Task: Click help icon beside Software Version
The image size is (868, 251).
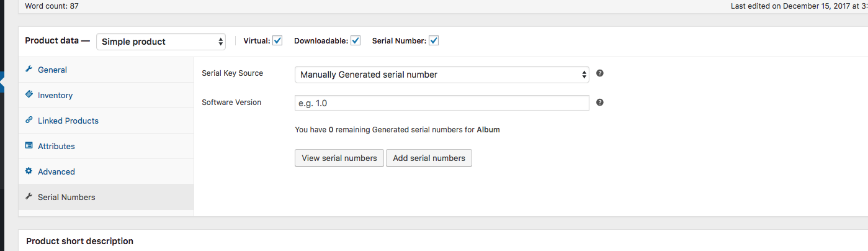Action: pyautogui.click(x=600, y=103)
